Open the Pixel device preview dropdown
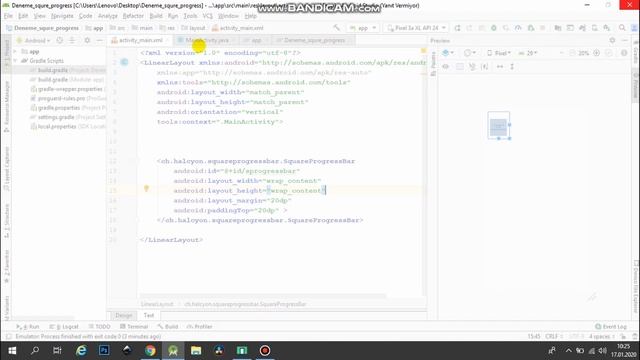Viewport: 640px width, 360px height. (x=499, y=53)
